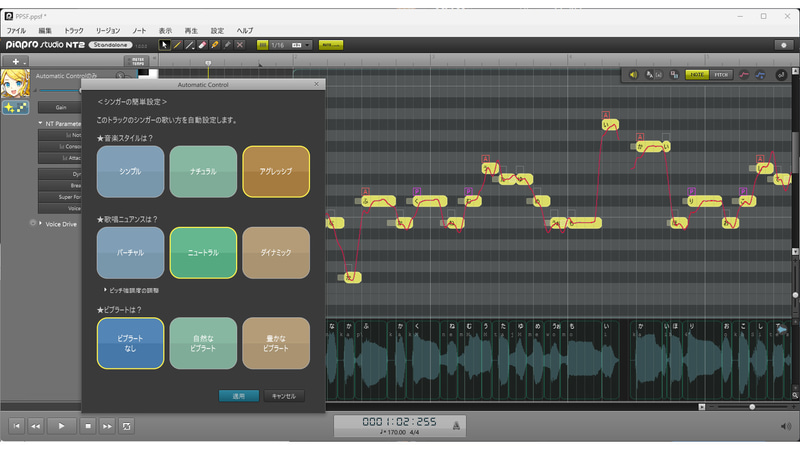The image size is (800, 450).
Task: Switch to PITCH edit mode
Action: tap(721, 75)
